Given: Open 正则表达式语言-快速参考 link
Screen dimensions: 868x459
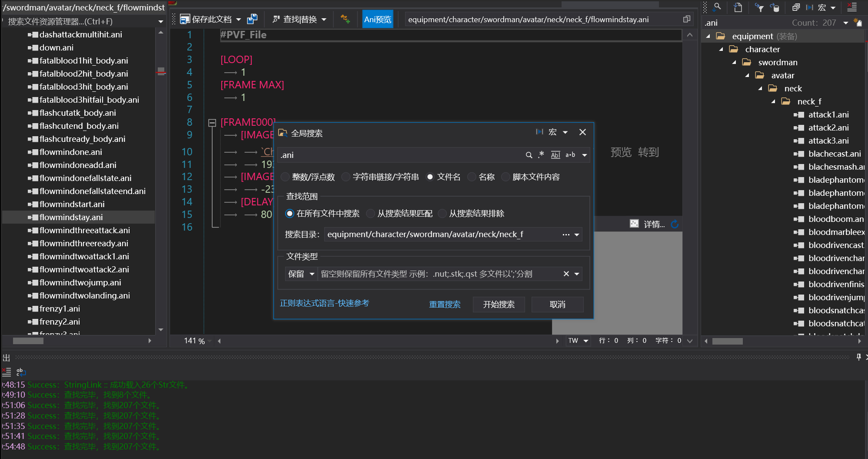Looking at the screenshot, I should [324, 303].
